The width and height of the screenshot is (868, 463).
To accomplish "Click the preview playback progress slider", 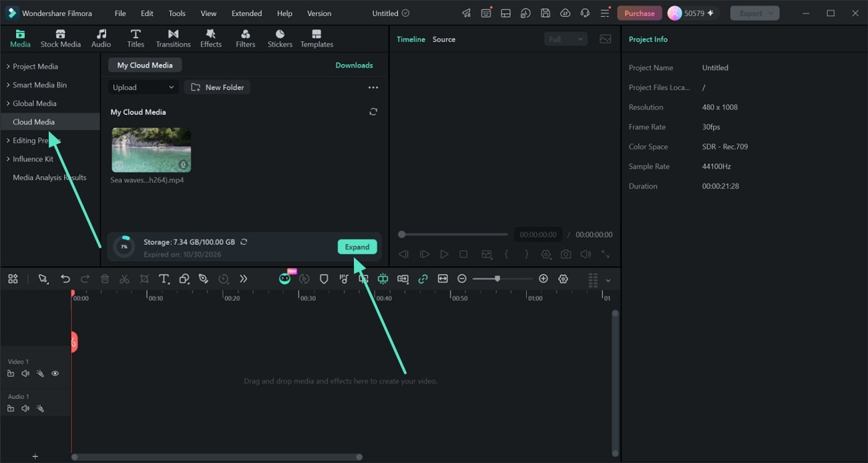I will point(453,234).
